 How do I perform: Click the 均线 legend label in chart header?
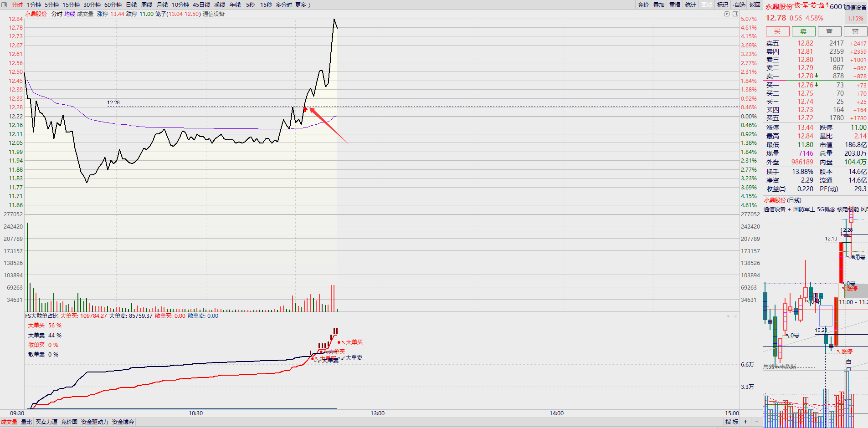pos(70,14)
